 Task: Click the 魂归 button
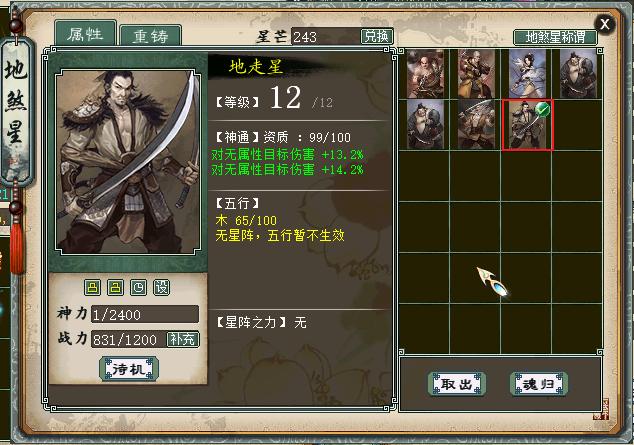tap(539, 384)
